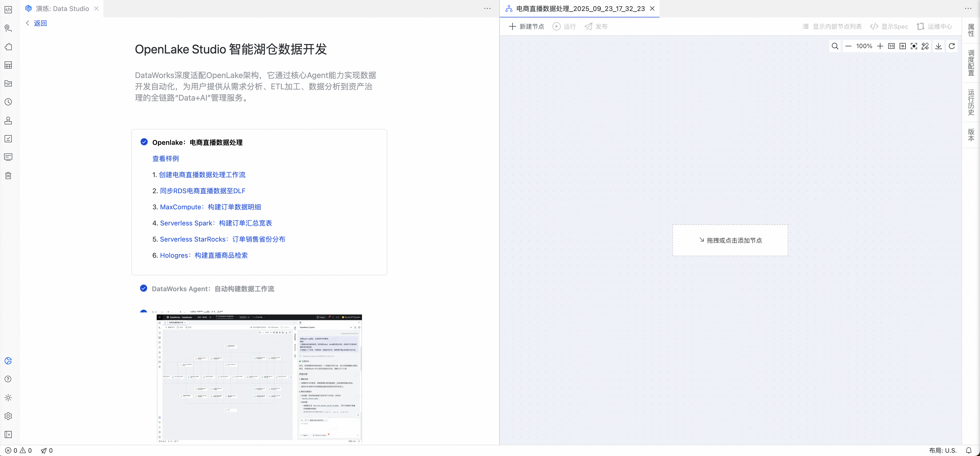Toggle checkmark beside DataWorks Agent section

pos(143,288)
